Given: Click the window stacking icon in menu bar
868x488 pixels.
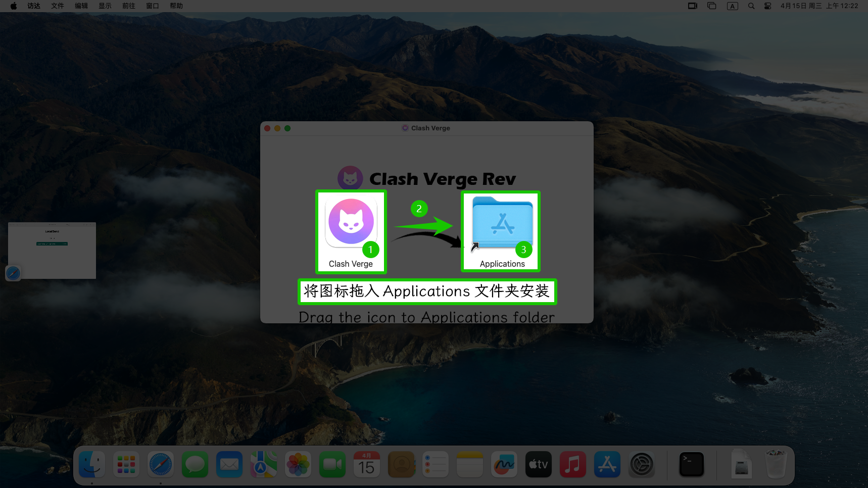Looking at the screenshot, I should 712,6.
